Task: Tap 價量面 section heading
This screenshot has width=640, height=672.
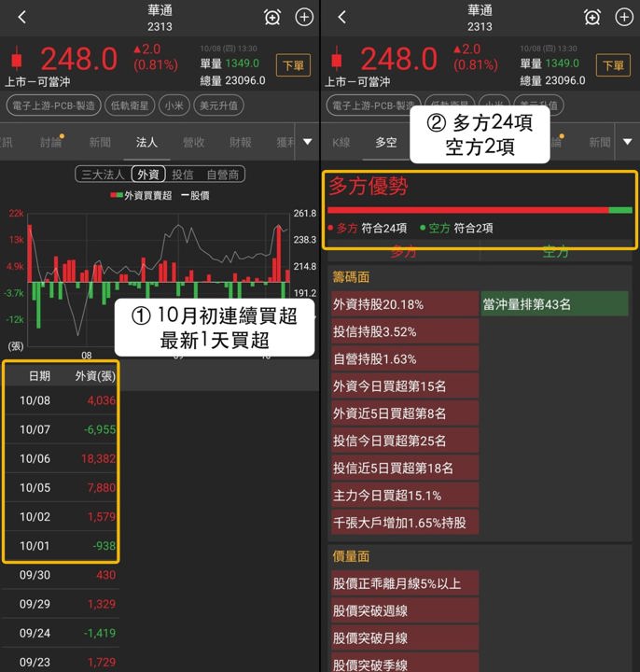Action: [x=351, y=556]
